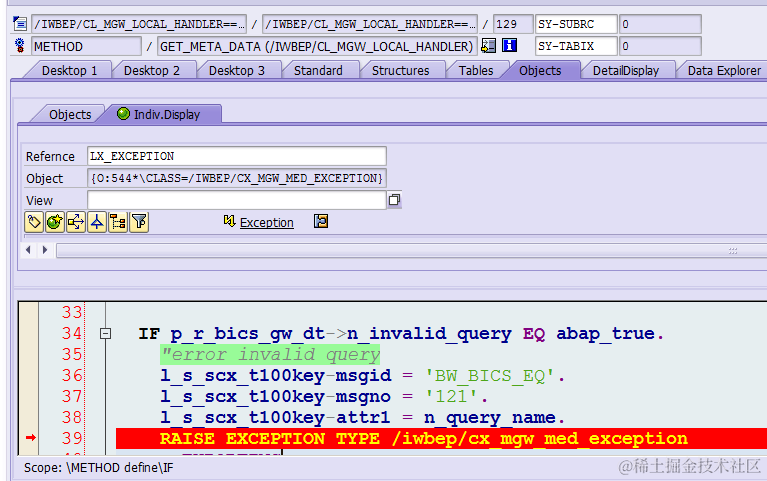Click the SY-SUBRC variable name field
This screenshot has width=767, height=481.
click(576, 24)
